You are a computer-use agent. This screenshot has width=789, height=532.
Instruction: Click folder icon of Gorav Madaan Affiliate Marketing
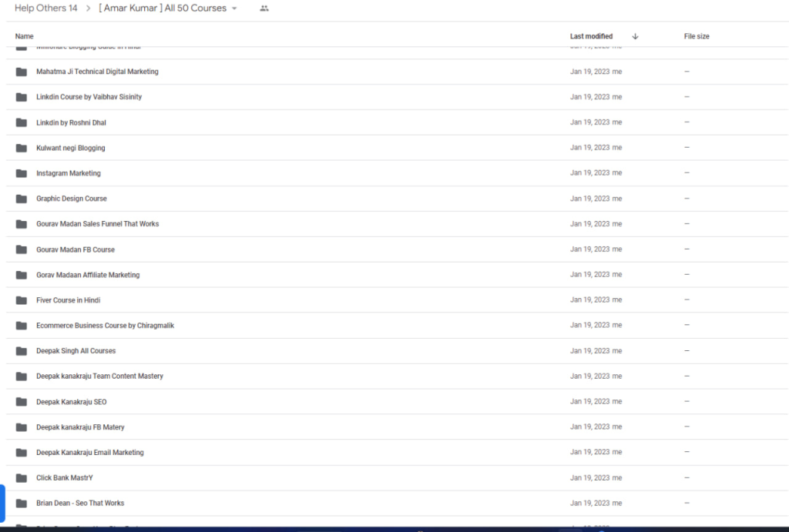[21, 275]
